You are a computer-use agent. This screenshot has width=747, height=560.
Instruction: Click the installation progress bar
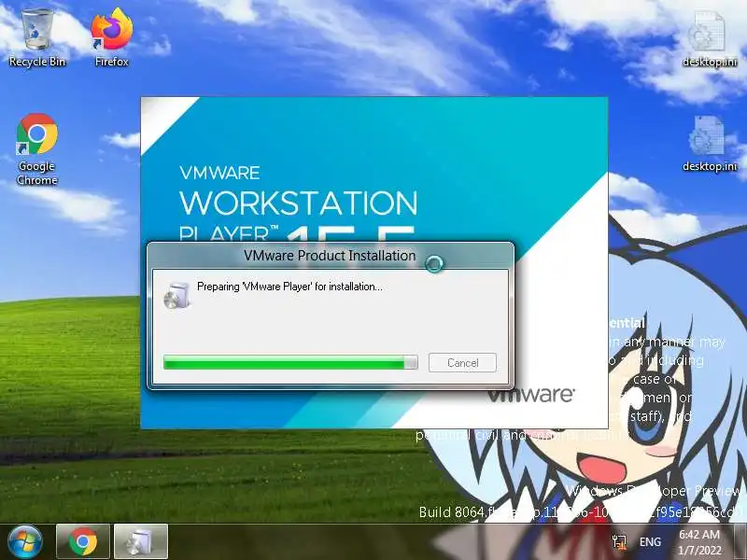(x=290, y=362)
